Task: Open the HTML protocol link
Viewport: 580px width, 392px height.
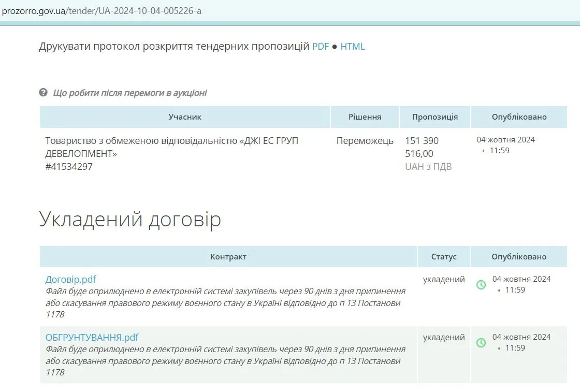Action: 353,47
